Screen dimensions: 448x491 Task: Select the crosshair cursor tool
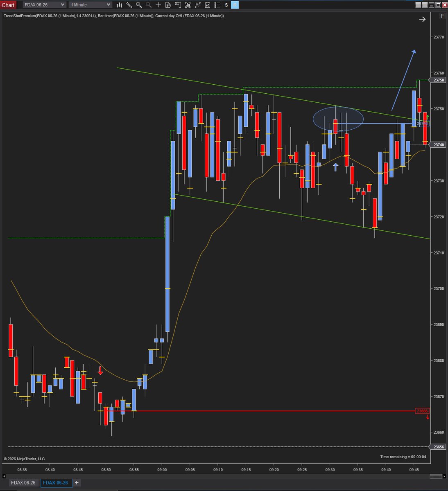point(158,5)
